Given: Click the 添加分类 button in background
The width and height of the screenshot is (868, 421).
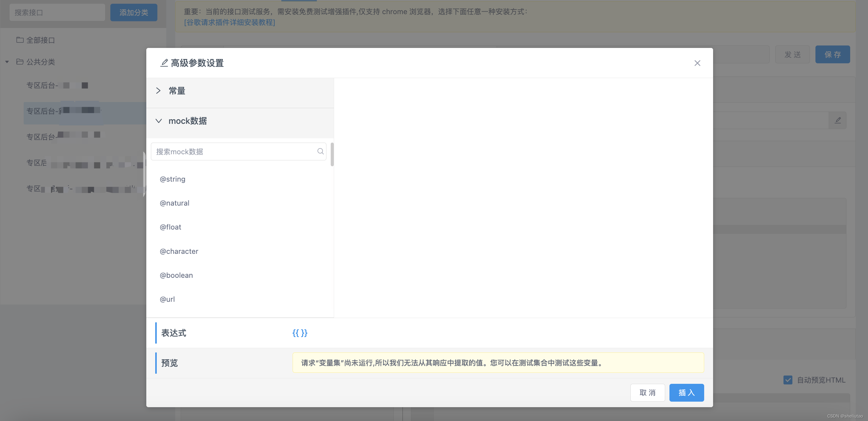Looking at the screenshot, I should click(x=134, y=13).
